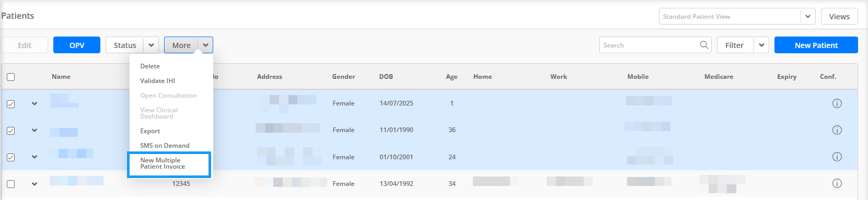Select the 14/07/2025 DOB cell
The height and width of the screenshot is (200, 868).
[x=396, y=103]
